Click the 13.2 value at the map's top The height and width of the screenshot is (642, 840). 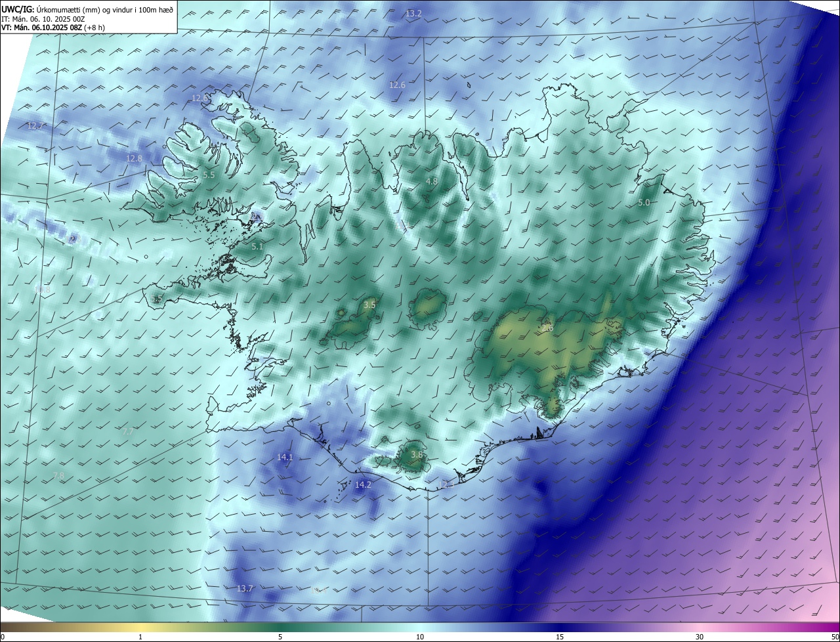point(413,13)
